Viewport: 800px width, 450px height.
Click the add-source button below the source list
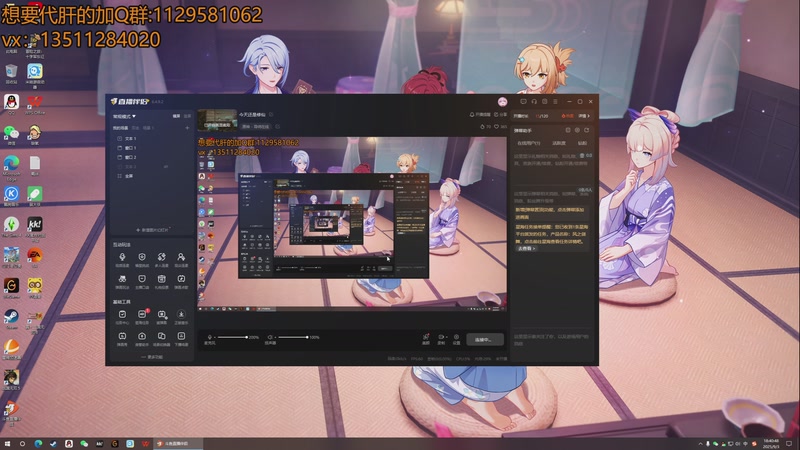tap(152, 230)
